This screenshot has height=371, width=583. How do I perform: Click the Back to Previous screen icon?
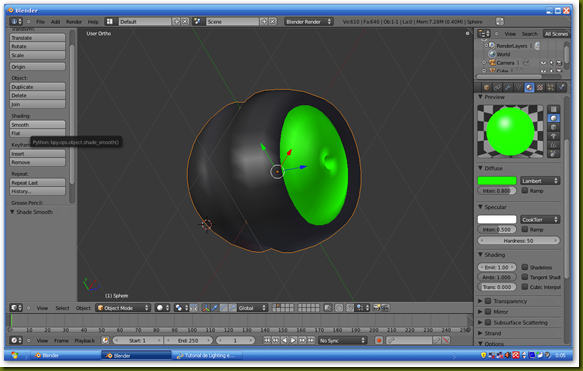click(499, 22)
